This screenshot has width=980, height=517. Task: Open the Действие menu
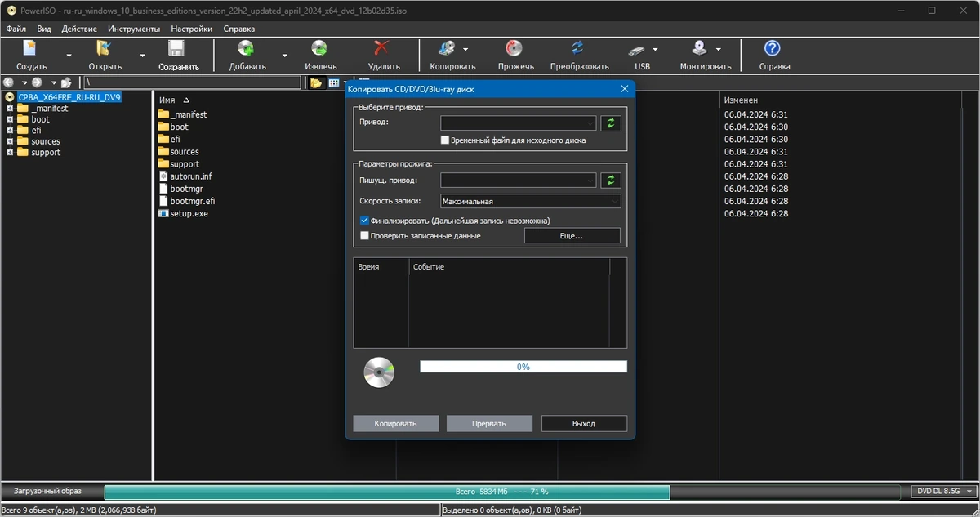(x=79, y=29)
